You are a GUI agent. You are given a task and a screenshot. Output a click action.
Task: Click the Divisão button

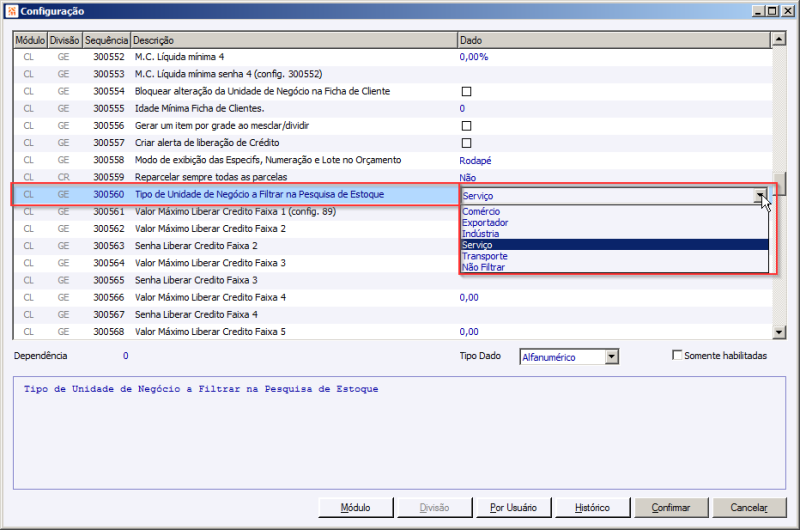(x=434, y=508)
